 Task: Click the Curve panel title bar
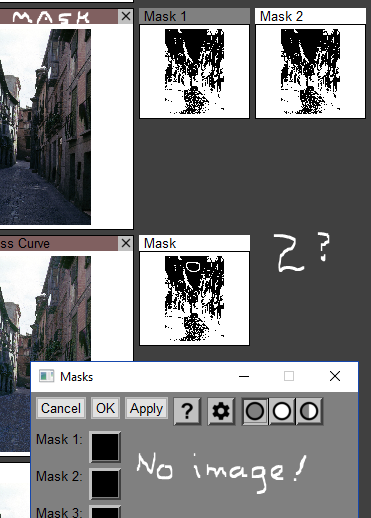click(x=59, y=243)
